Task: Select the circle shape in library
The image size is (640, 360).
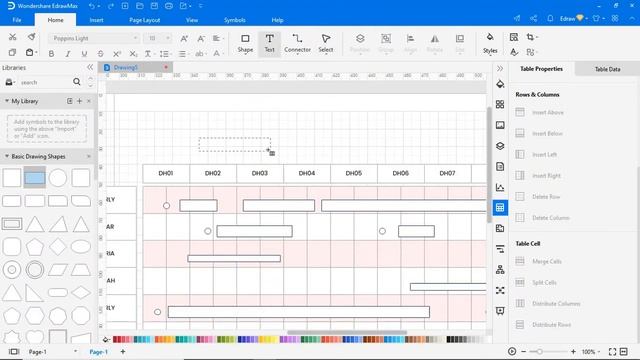Action: [x=58, y=178]
